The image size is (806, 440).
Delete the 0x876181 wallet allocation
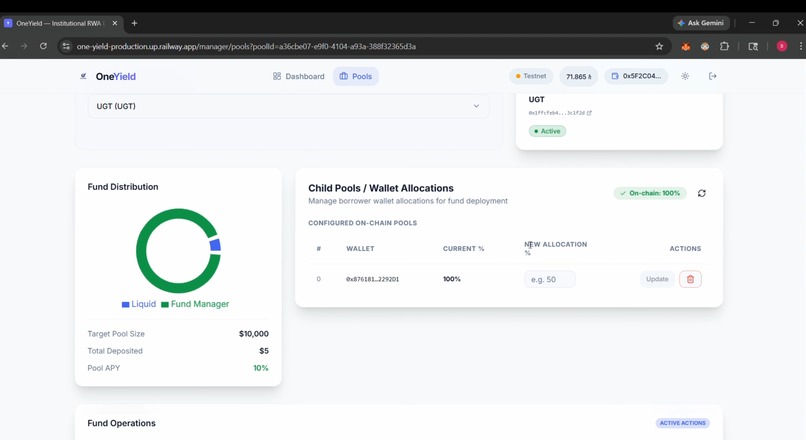point(690,279)
